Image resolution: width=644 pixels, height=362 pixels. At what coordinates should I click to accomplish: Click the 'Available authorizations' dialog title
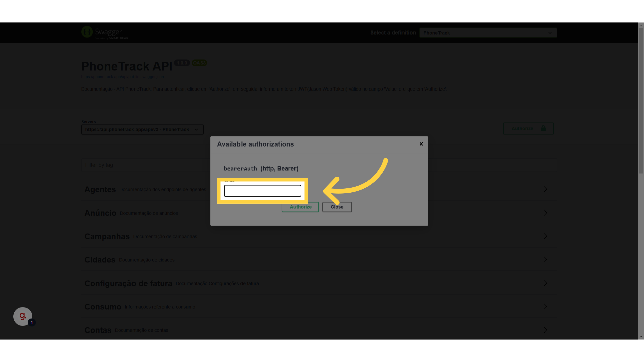tap(256, 144)
